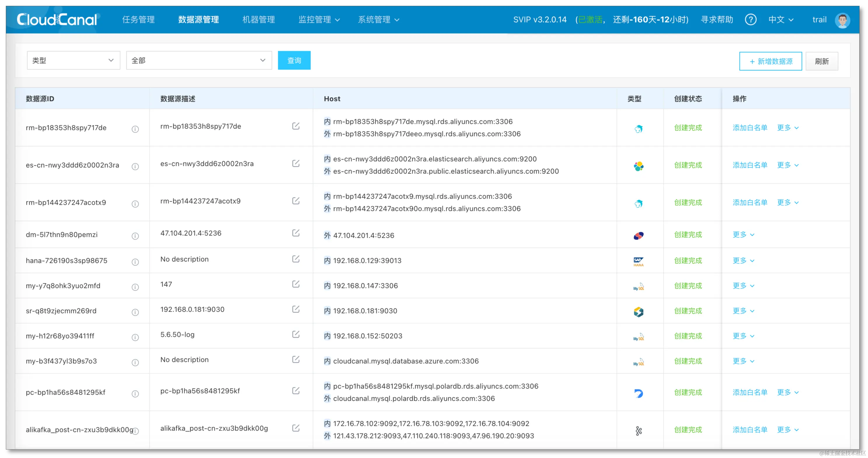Image resolution: width=868 pixels, height=458 pixels.
Task: Open the 中文 language dropdown
Action: (x=780, y=20)
